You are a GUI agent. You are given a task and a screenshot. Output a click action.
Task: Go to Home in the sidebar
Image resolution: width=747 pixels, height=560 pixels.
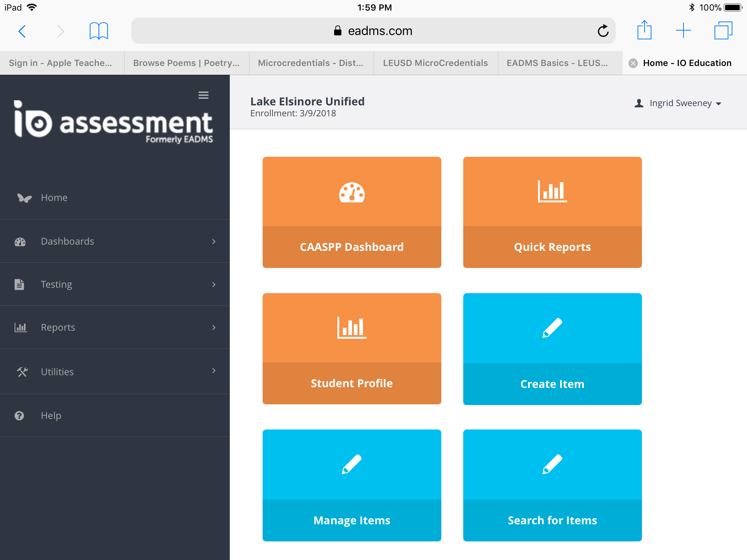point(54,198)
